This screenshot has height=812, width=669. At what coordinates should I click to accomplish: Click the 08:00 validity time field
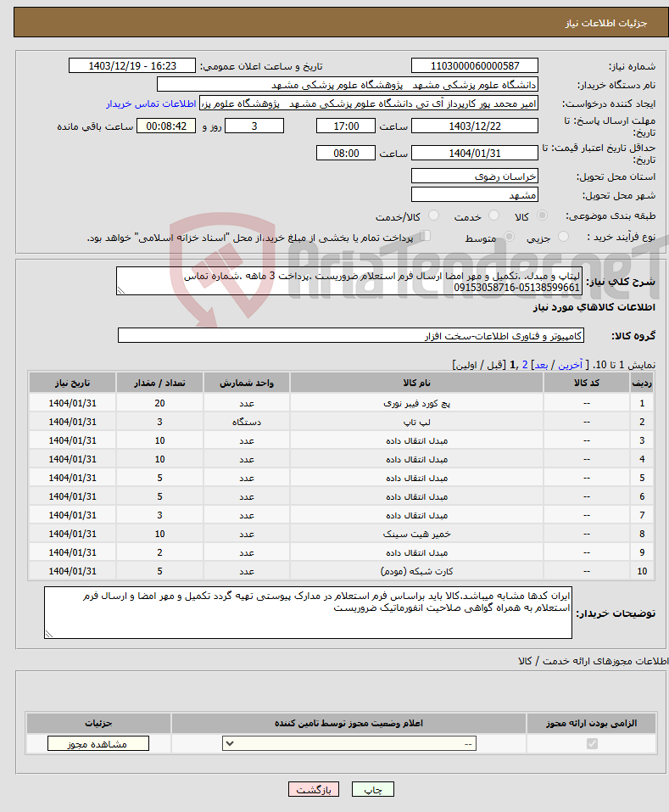[x=346, y=153]
